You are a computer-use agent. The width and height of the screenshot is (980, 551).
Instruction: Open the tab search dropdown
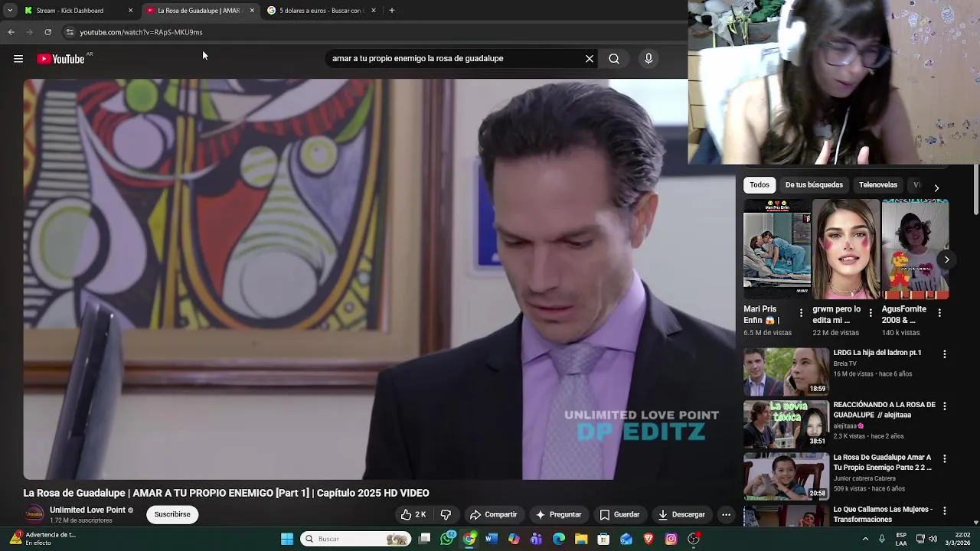[x=9, y=11]
